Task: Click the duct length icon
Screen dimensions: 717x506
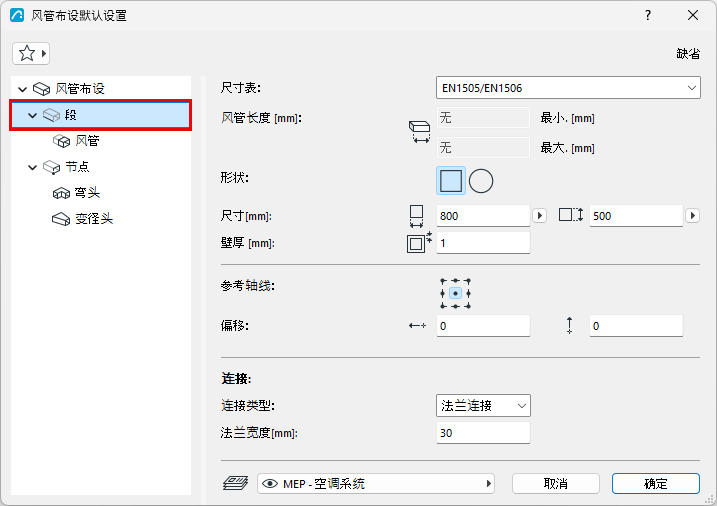Action: click(419, 132)
